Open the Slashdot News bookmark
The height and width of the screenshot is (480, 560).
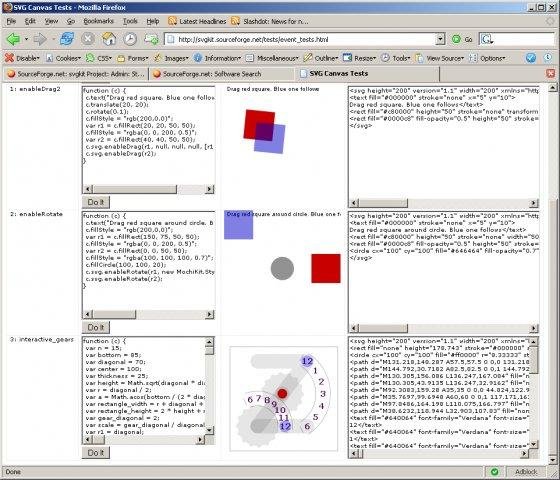(270, 21)
